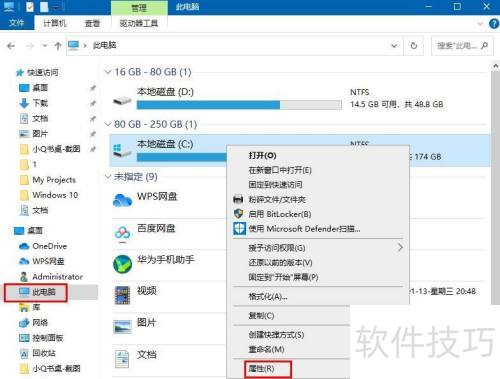Screen dimensions: 500x379
Task: Choose 属性(R) in context menu
Action: click(x=261, y=369)
